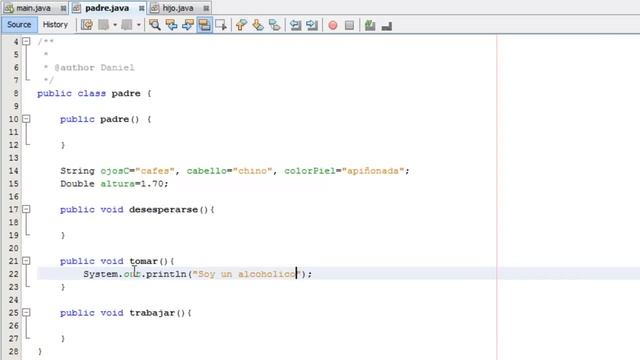Collapse the trabajar() method fold
The width and height of the screenshot is (640, 360).
26,312
